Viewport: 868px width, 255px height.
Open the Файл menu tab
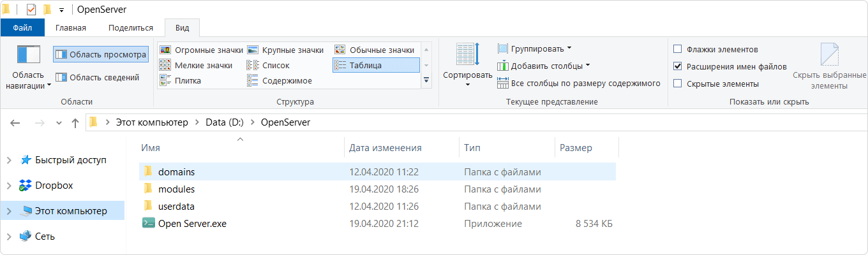click(22, 27)
